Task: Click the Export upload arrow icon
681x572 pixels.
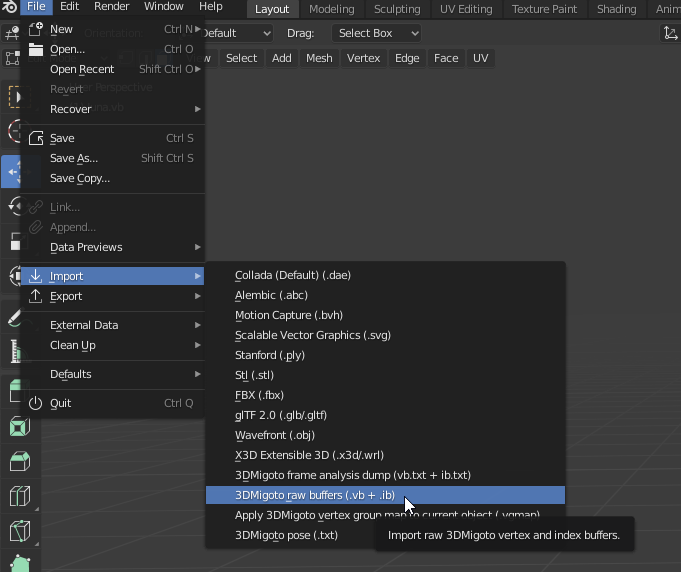Action: point(36,296)
